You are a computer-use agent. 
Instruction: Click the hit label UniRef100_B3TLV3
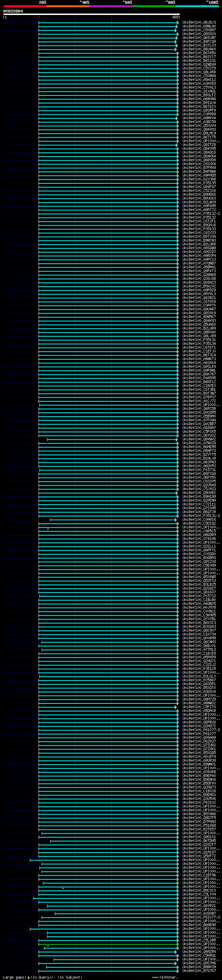click(x=199, y=45)
